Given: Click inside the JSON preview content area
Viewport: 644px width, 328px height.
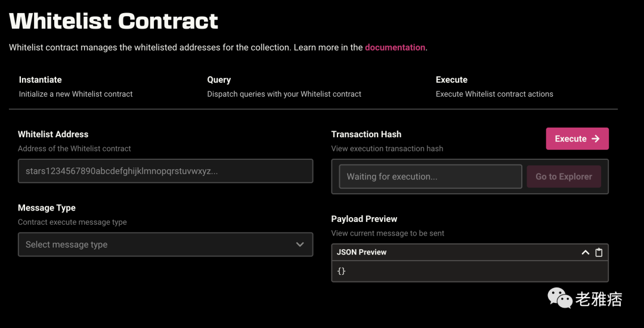Looking at the screenshot, I should pyautogui.click(x=469, y=271).
